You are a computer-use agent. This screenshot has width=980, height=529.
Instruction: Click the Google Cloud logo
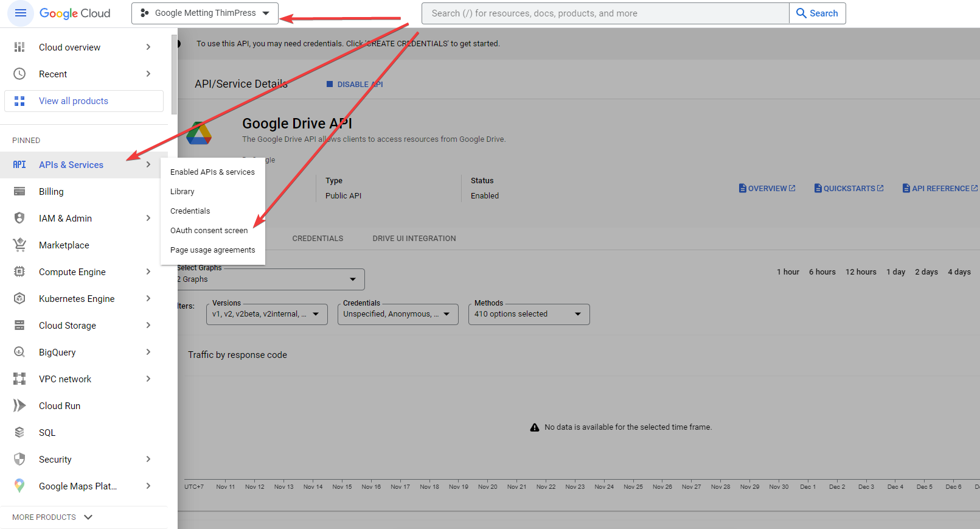point(75,13)
